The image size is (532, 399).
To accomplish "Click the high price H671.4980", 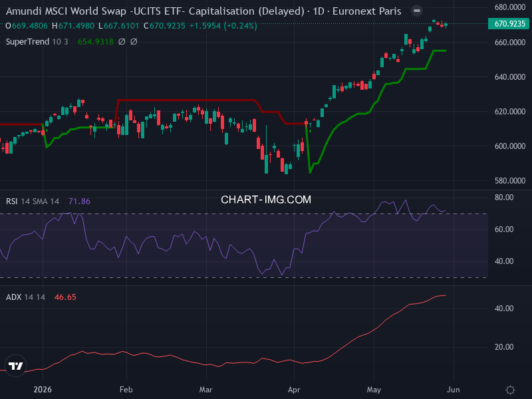I will click(x=73, y=26).
